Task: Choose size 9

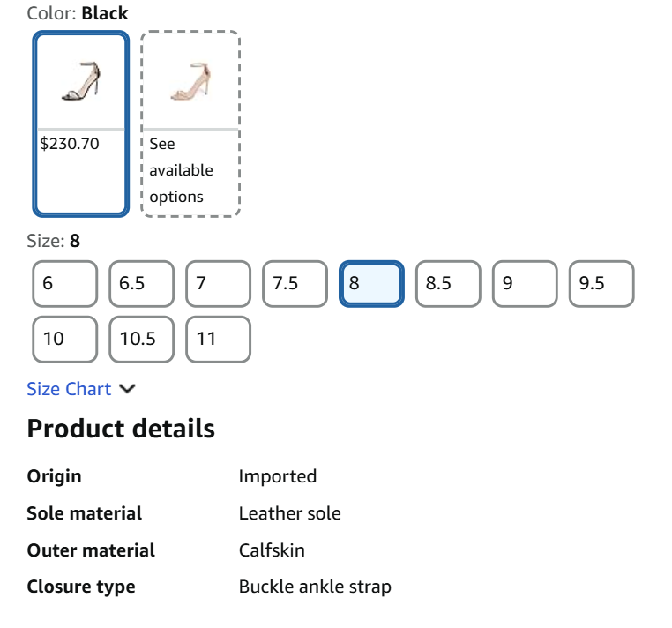Action: pos(525,284)
